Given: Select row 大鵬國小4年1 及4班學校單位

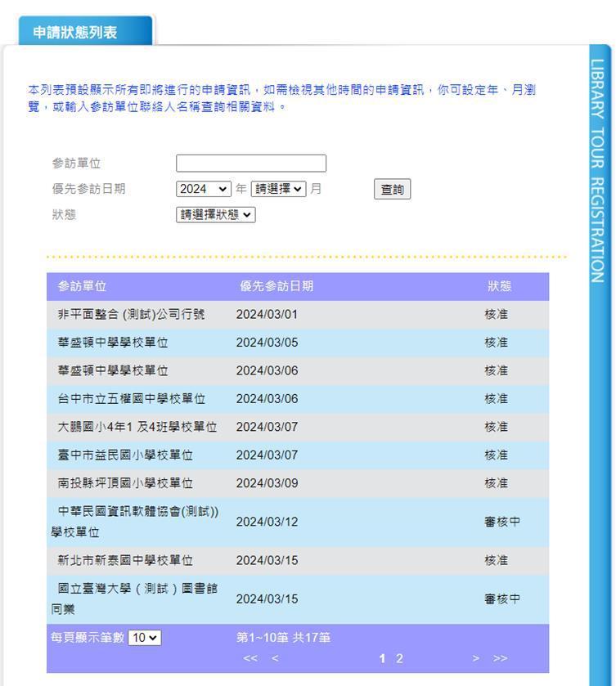Looking at the screenshot, I should coord(298,427).
